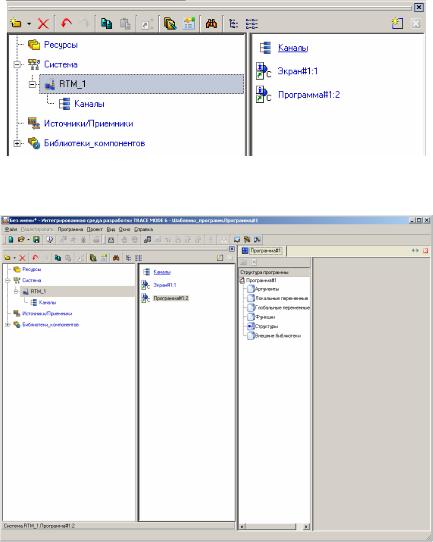This screenshot has width=433, height=542.
Task: Open the Программа menu in TRACE MODE window
Action: click(x=70, y=229)
